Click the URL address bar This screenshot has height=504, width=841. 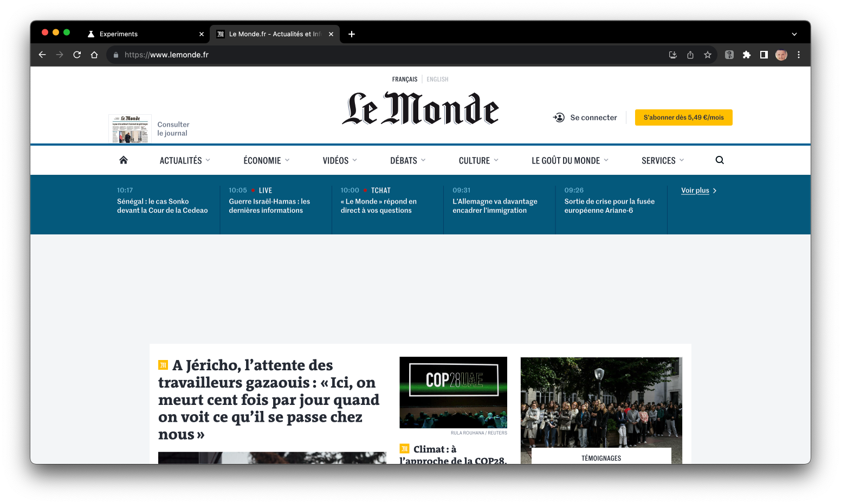tap(379, 55)
